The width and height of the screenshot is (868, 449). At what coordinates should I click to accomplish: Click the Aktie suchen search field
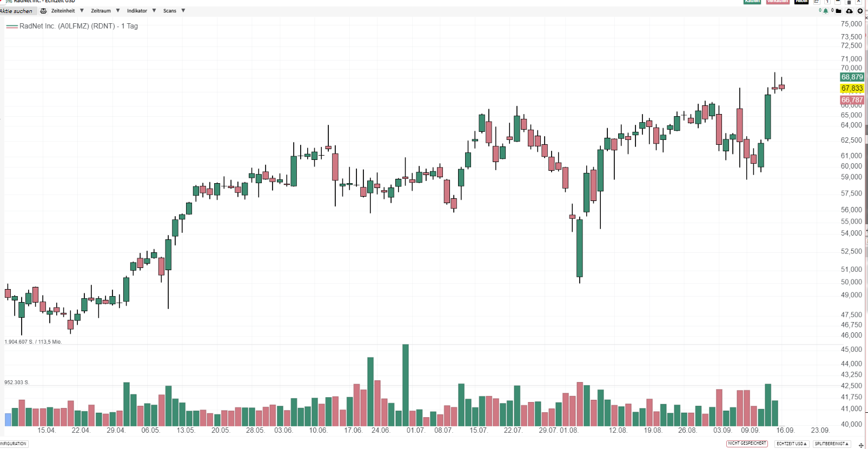tap(16, 11)
